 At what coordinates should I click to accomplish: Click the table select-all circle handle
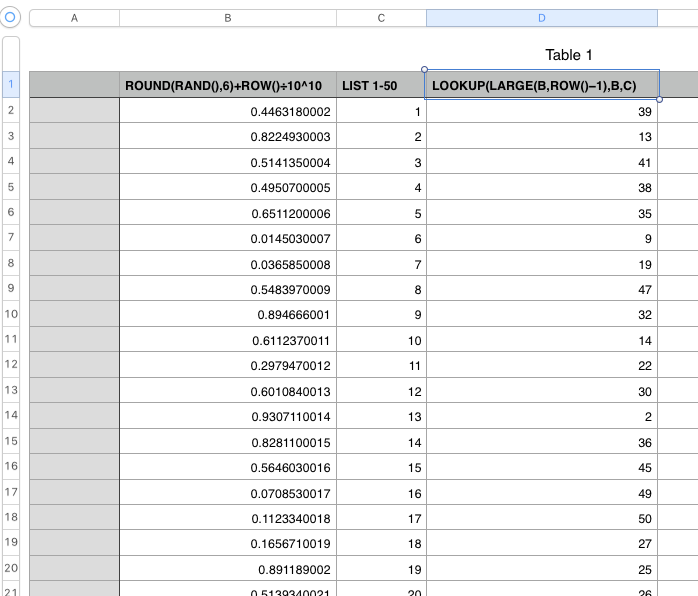click(10, 17)
